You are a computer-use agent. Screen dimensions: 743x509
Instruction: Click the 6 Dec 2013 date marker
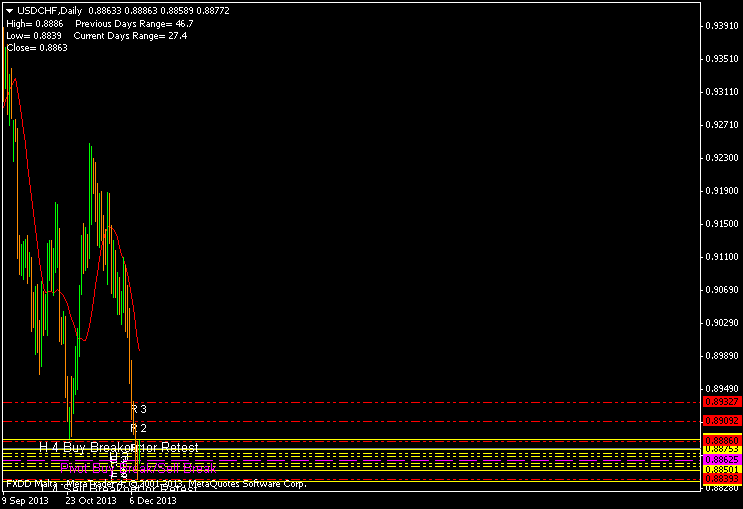tap(152, 501)
